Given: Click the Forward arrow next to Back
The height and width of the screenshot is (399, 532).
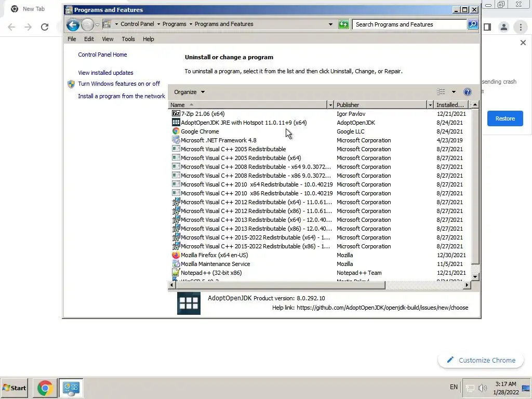Looking at the screenshot, I should coord(87,24).
